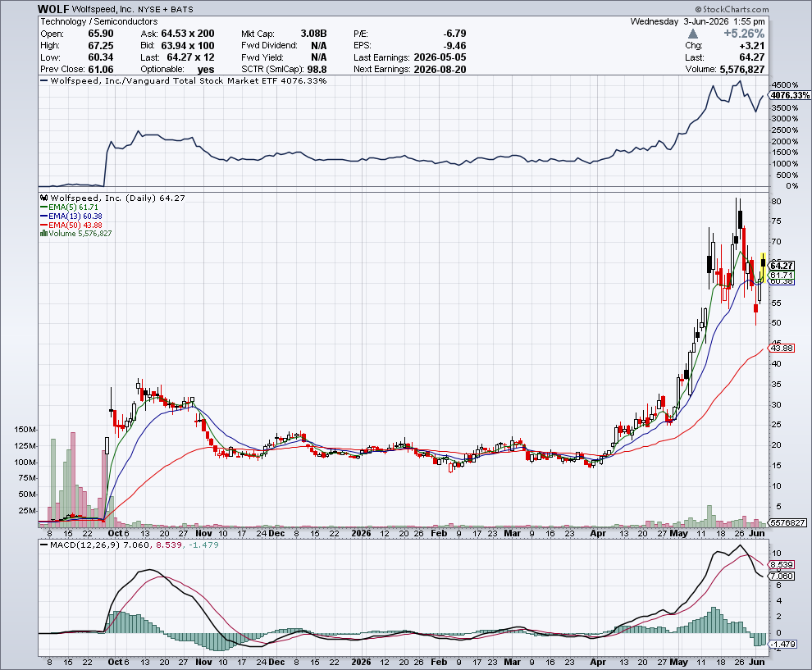Click Next Earnings date 2026-08-20
This screenshot has width=812, height=670.
click(x=440, y=70)
